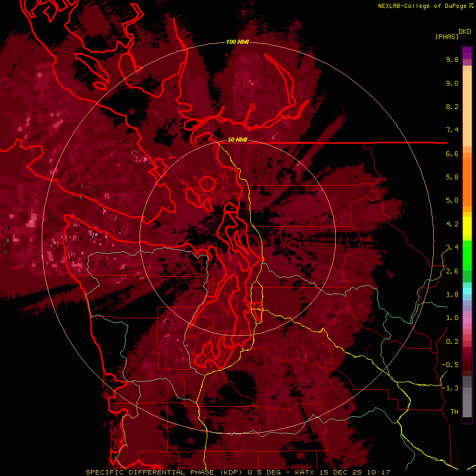The width and height of the screenshot is (476, 476).
Task: Click the 3.4 legend value label
Action: pos(452,248)
